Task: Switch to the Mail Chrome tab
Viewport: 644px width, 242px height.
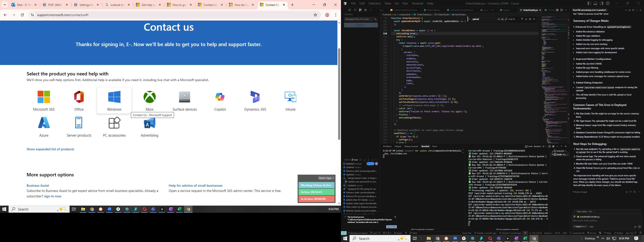Action: coord(24,5)
